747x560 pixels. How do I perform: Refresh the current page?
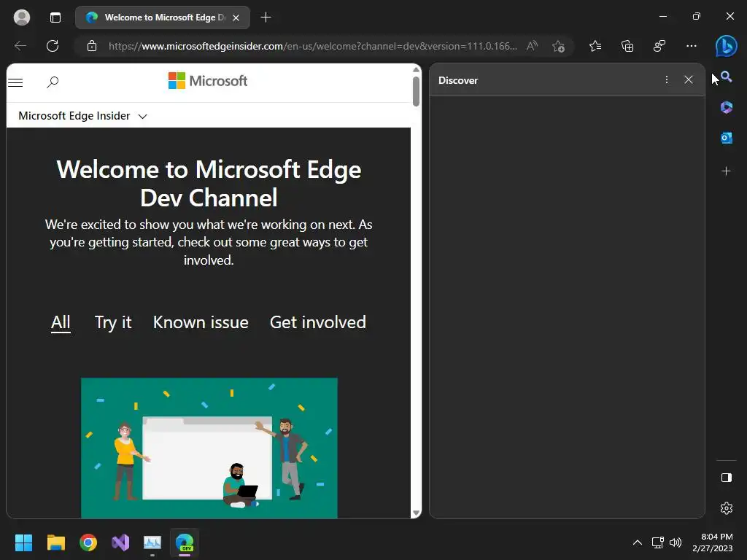pos(53,46)
